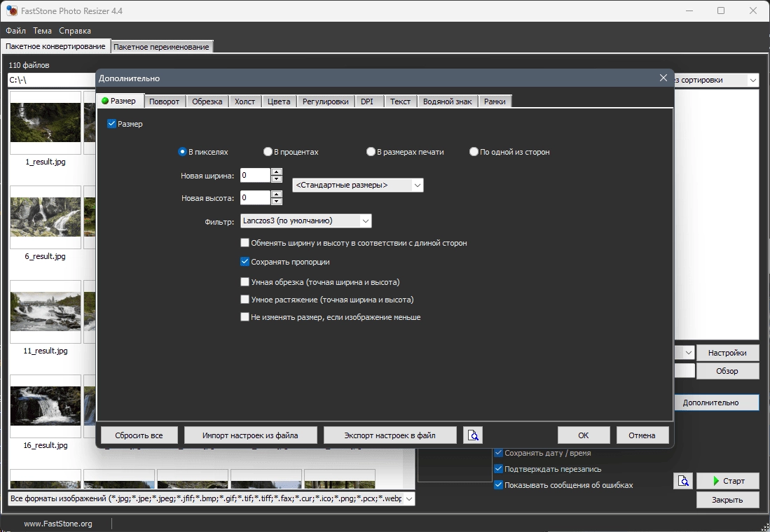
Task: Open the Холст tab
Action: coord(245,101)
